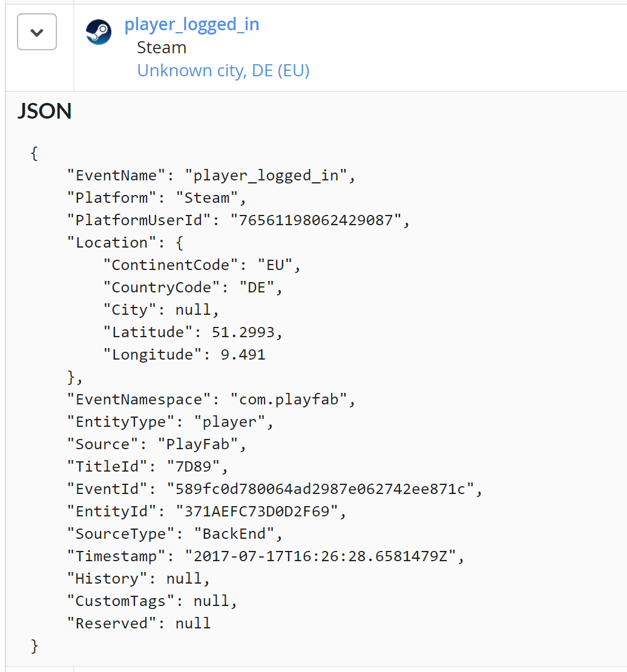Click the CountryCode "DE" line

click(193, 287)
